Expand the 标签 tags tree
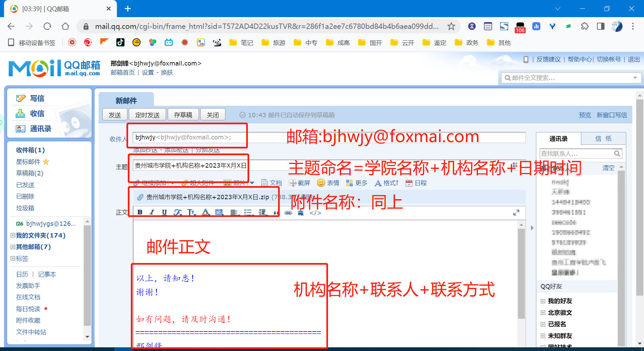The image size is (644, 351). [13, 258]
